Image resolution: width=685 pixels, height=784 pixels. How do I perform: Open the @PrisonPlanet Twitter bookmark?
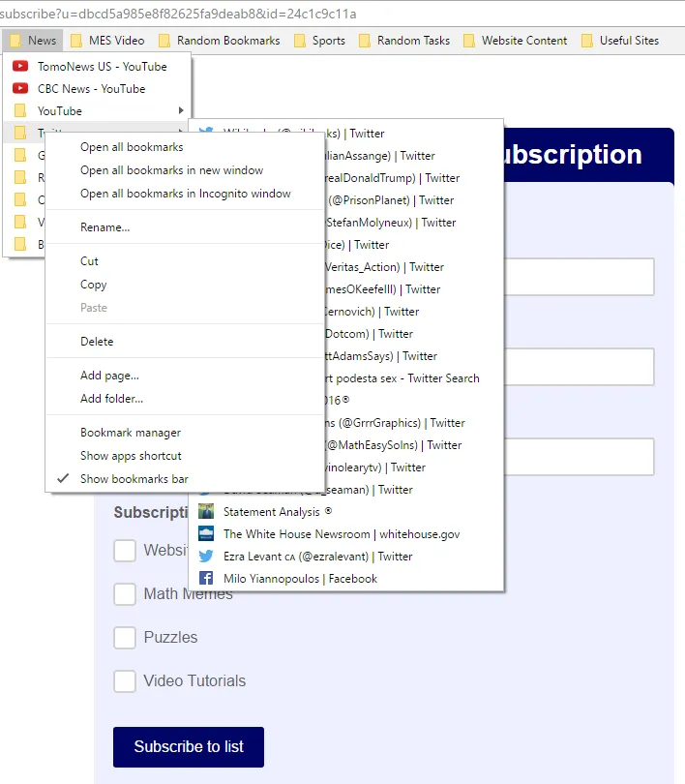[413, 200]
